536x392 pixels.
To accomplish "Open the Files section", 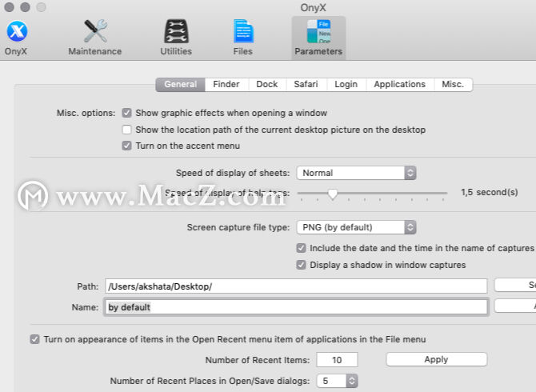I will pyautogui.click(x=243, y=38).
